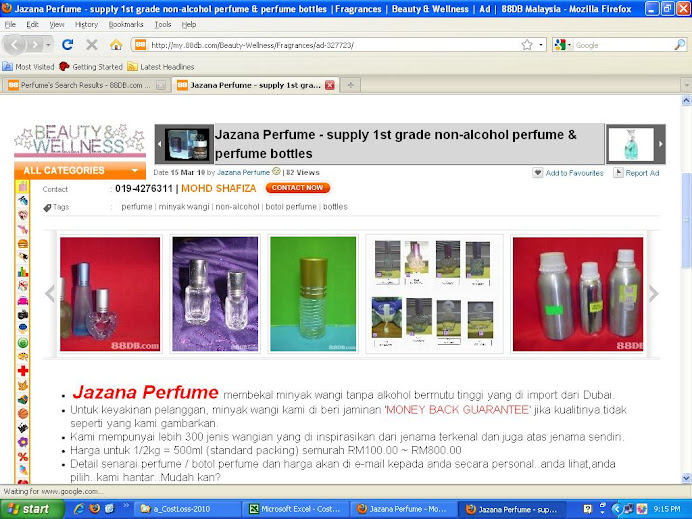The width and height of the screenshot is (692, 519).
Task: Open the Jazana Perfume author link
Action: (x=243, y=173)
